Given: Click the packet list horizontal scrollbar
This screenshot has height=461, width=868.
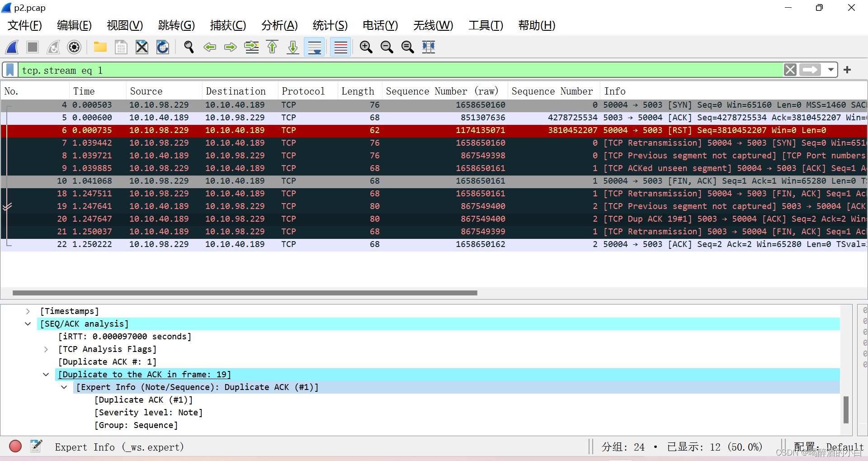Looking at the screenshot, I should tap(245, 293).
